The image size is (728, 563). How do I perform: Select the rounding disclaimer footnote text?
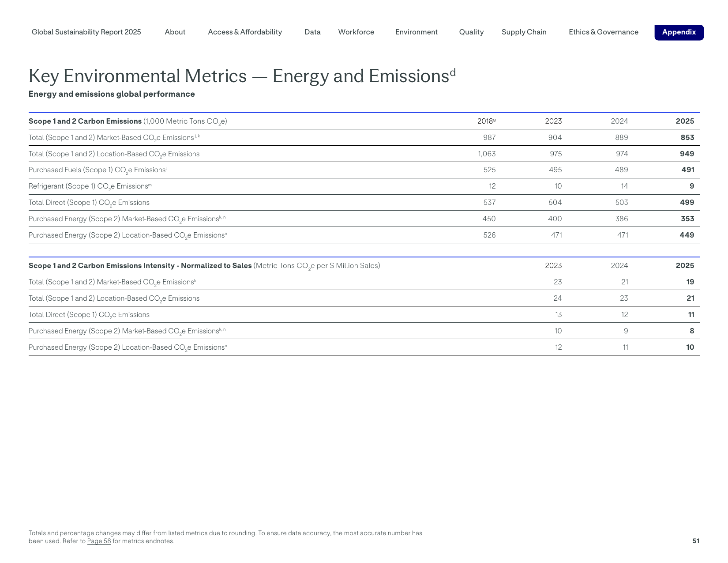point(225,537)
